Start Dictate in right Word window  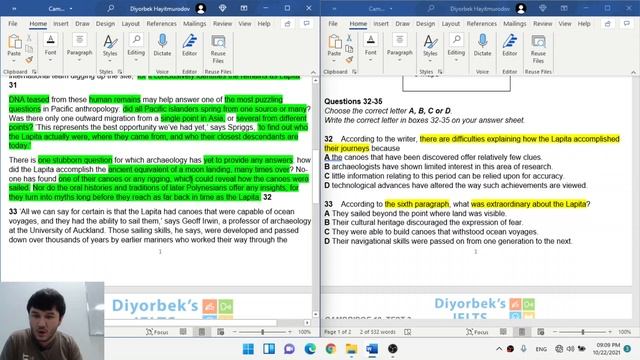coord(482,45)
